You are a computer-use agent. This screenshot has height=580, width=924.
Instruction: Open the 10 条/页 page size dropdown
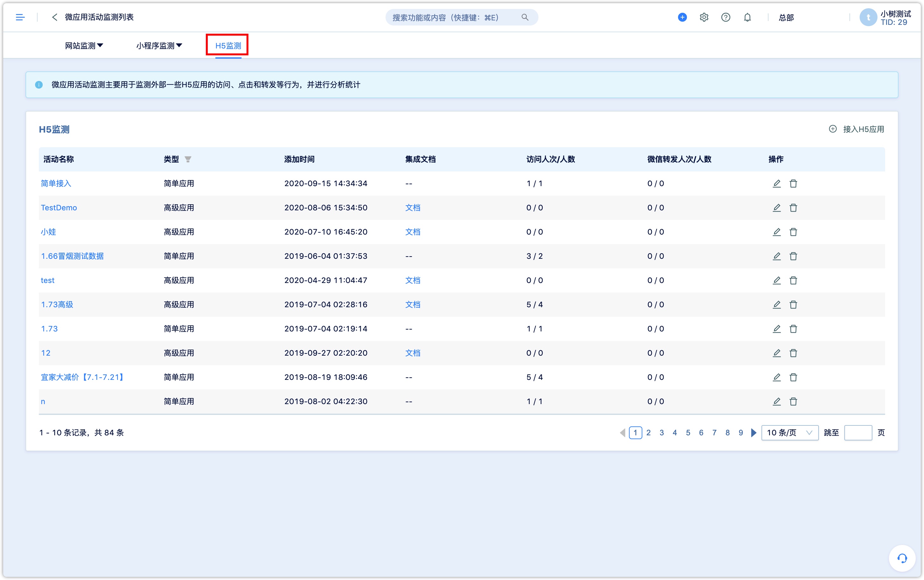(790, 433)
